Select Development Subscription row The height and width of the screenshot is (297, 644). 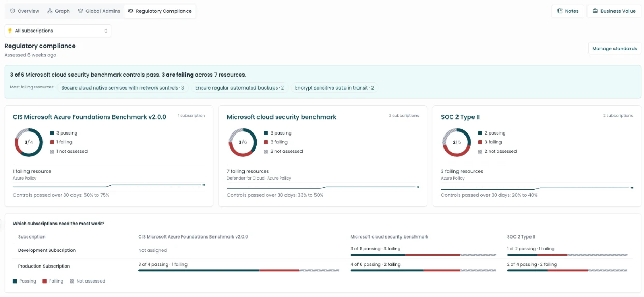[323, 250]
